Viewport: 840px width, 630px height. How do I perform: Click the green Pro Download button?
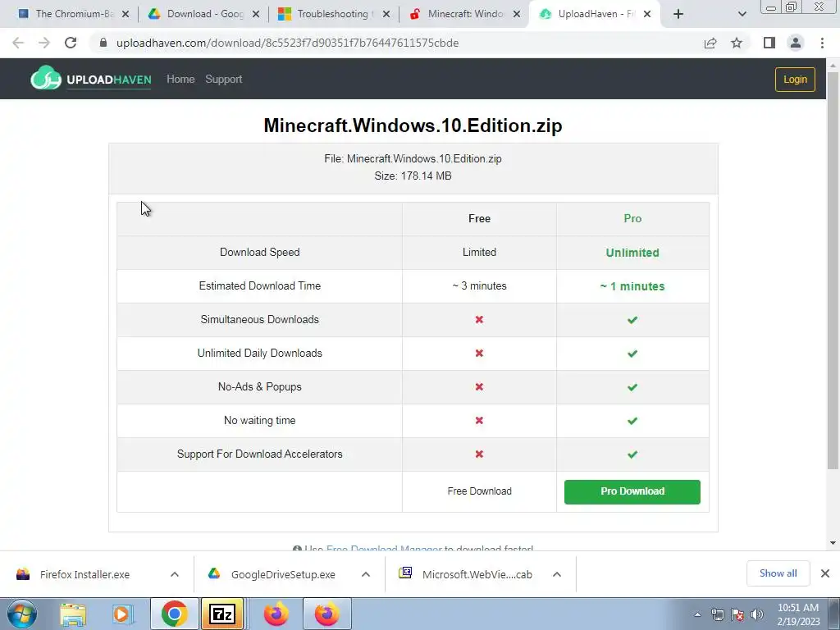coord(632,492)
